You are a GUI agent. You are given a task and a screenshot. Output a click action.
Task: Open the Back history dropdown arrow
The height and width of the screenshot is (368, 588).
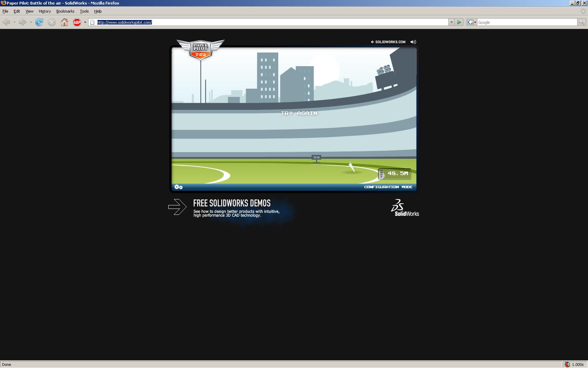(14, 22)
